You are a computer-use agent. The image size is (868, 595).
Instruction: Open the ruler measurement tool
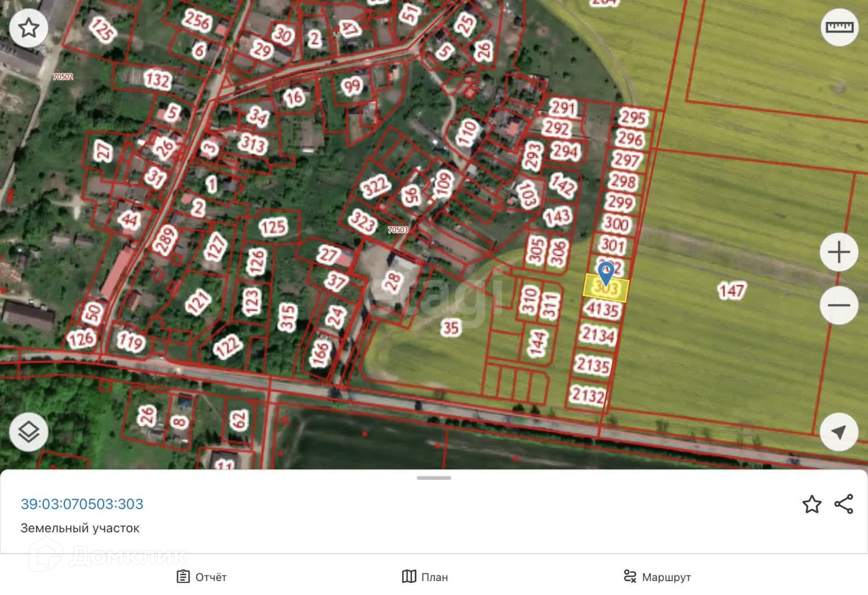click(x=839, y=27)
